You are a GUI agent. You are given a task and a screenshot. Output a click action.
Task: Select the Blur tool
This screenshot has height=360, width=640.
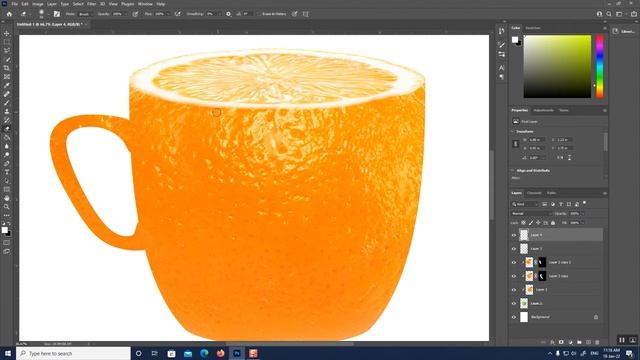[x=7, y=146]
